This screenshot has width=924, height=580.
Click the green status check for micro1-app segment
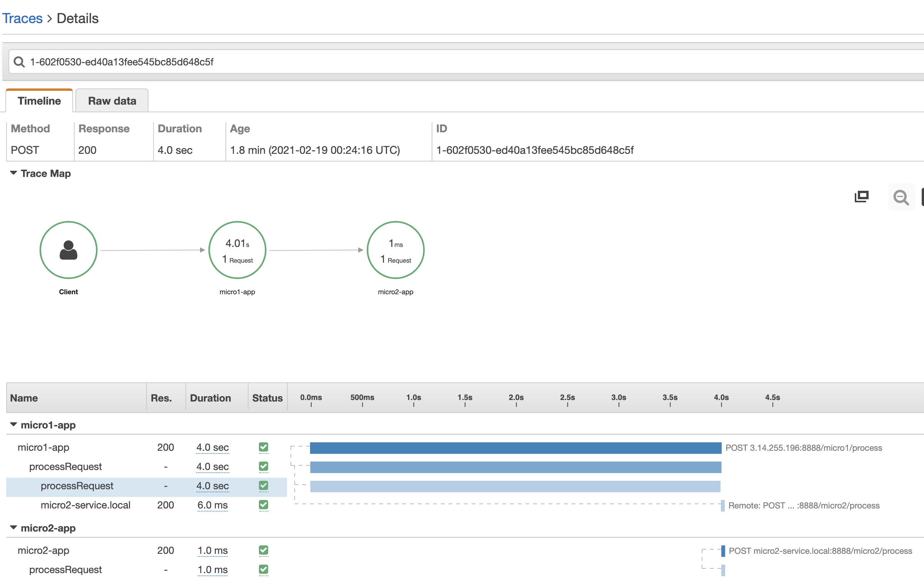(264, 447)
